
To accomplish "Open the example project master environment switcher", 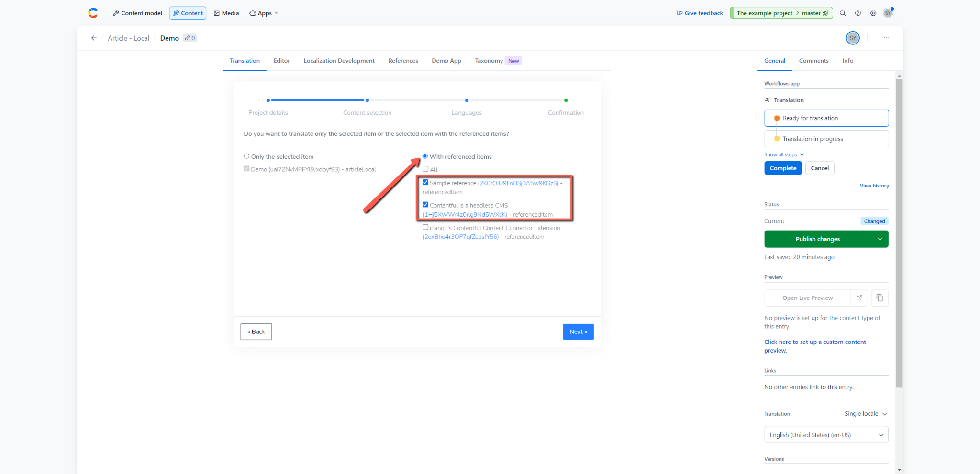I will pyautogui.click(x=781, y=13).
